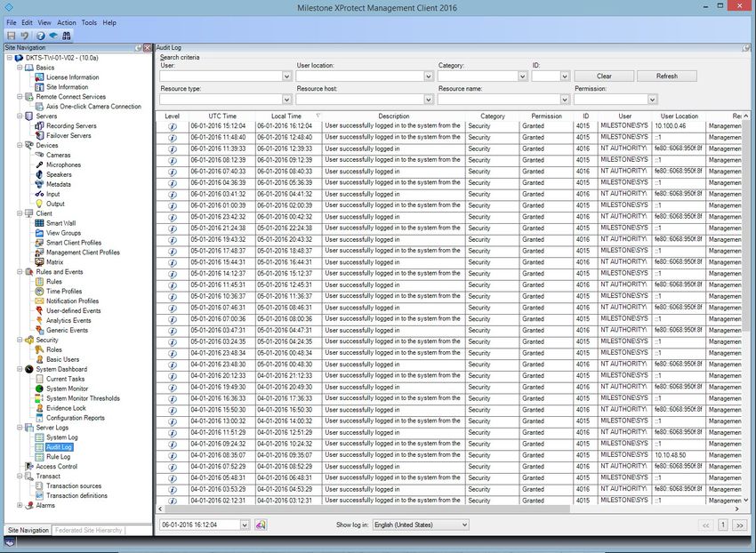This screenshot has width=756, height=553.
Task: Open the View menu
Action: click(x=44, y=22)
